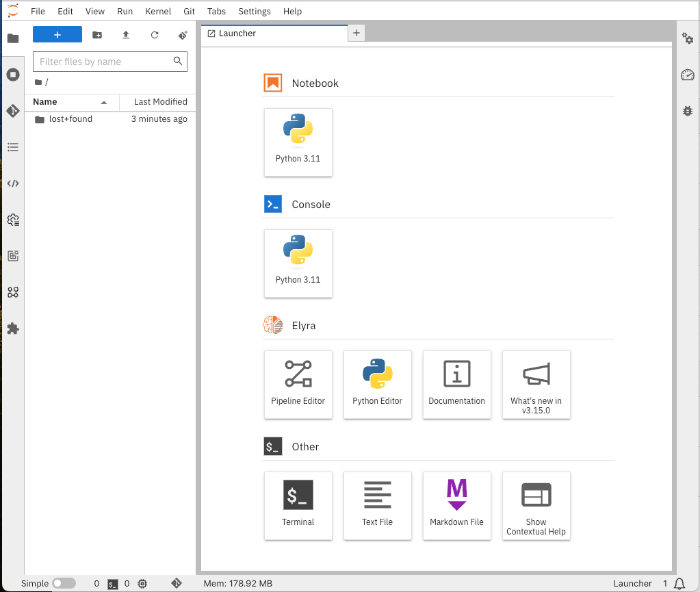The width and height of the screenshot is (700, 592).
Task: Open Extension Manager puzzle icon
Action: pos(12,329)
